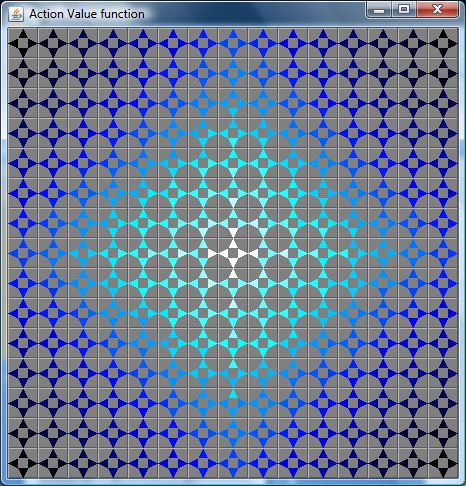Image resolution: width=466 pixels, height=486 pixels.
Task: Click the white downward triangle below central square
Action: click(x=233, y=263)
